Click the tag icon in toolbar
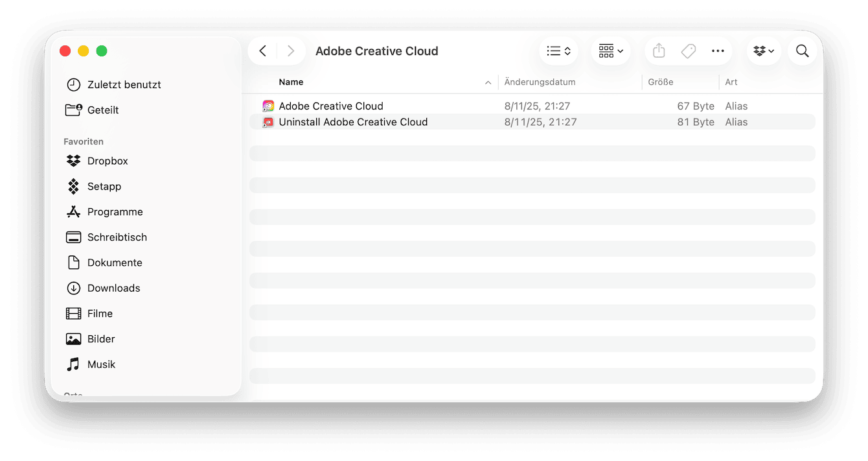The image size is (868, 461). pos(688,51)
